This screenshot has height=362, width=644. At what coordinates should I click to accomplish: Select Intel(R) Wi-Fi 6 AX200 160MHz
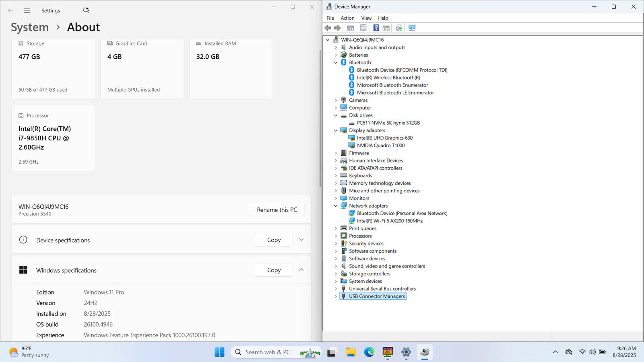point(390,221)
